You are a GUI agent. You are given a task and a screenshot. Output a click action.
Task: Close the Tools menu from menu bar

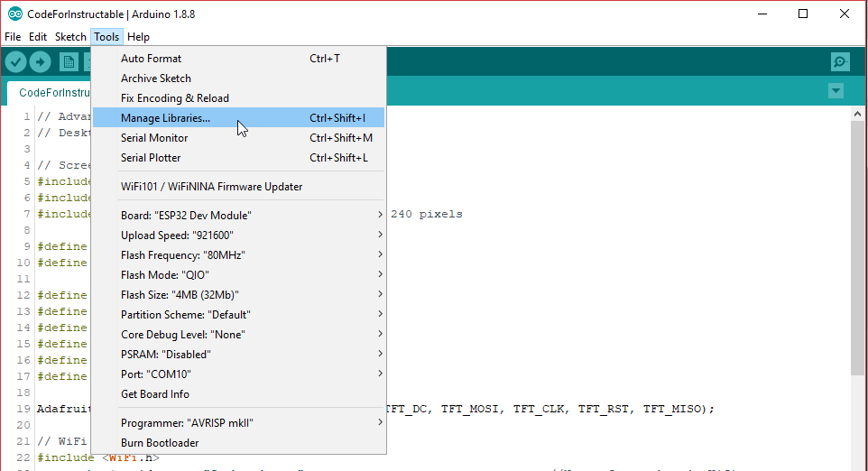[106, 36]
